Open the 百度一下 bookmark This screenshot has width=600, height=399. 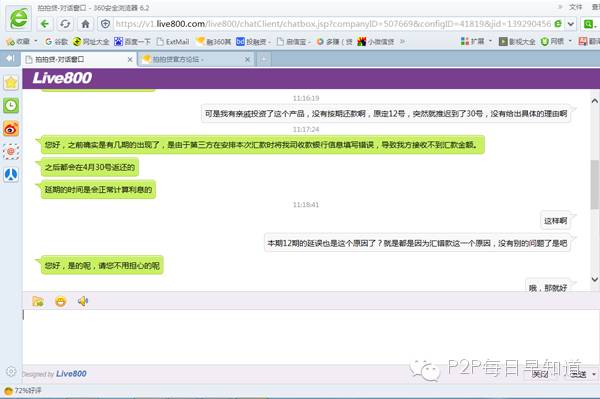[132, 41]
